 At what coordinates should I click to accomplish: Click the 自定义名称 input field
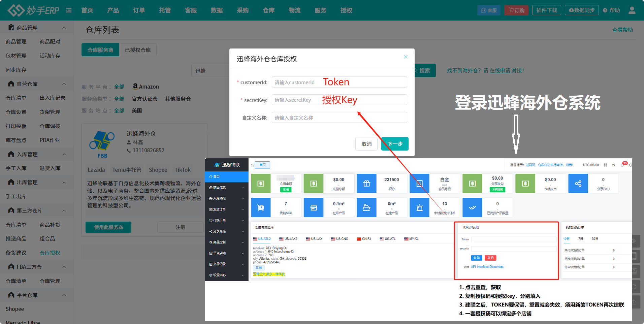339,118
